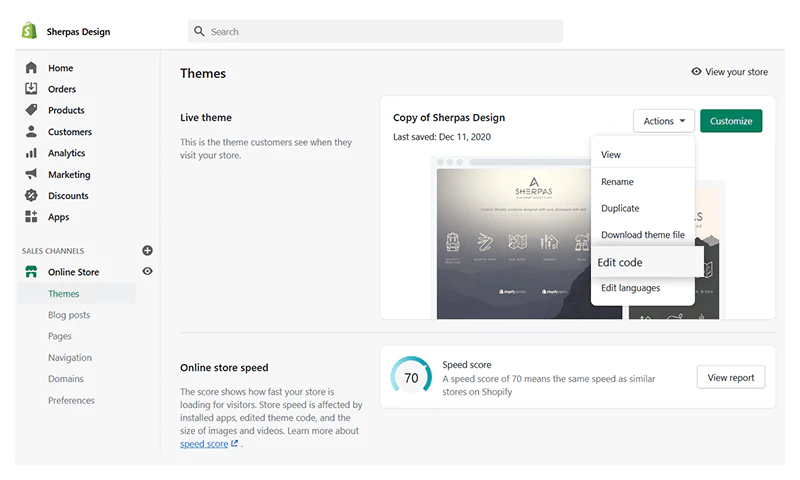Go to Pages section
This screenshot has height=480, width=800.
(60, 336)
